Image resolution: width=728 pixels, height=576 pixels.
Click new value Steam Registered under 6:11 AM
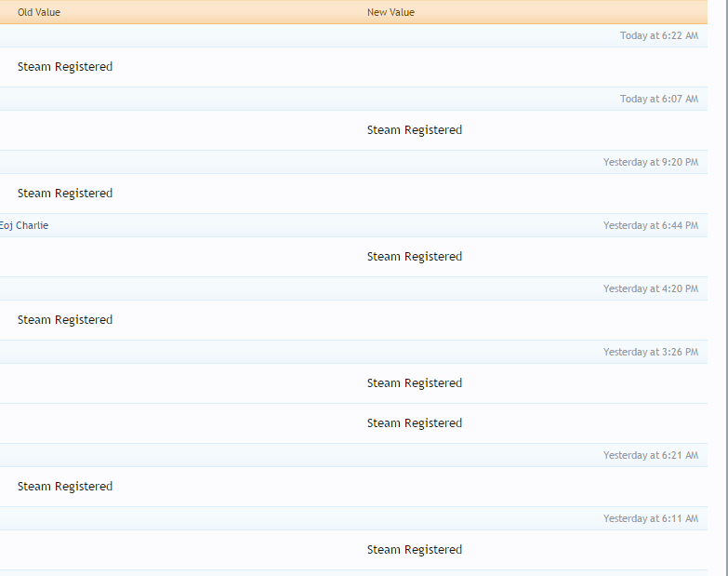[x=415, y=550]
